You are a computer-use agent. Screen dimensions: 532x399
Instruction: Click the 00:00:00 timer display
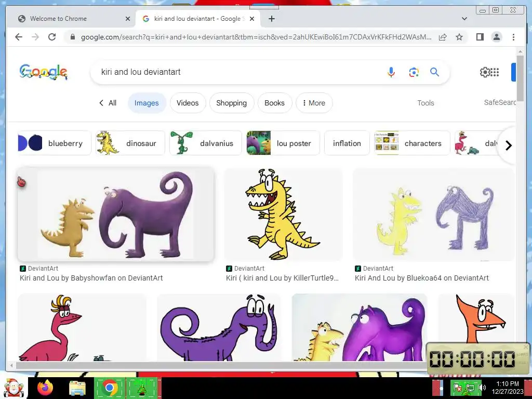point(472,359)
